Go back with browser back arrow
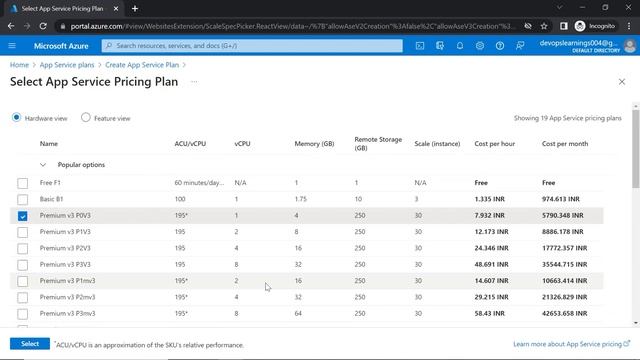The height and width of the screenshot is (360, 640). coord(11,26)
